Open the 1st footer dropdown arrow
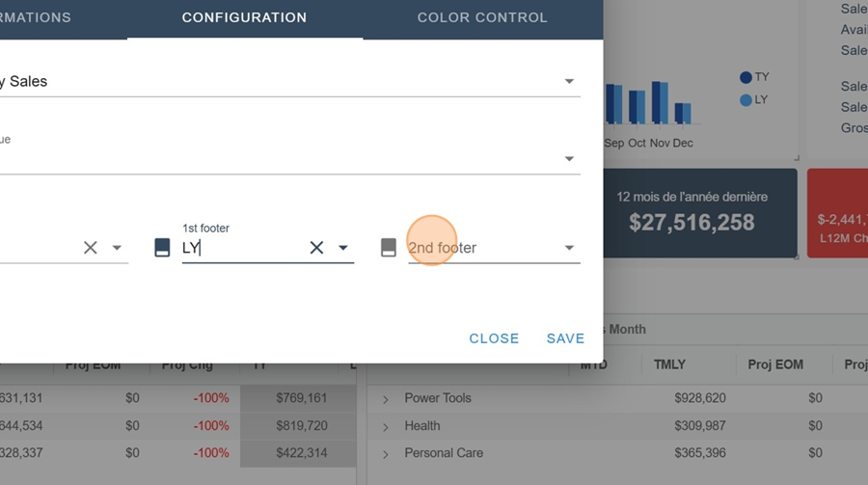The image size is (868, 485). [x=343, y=248]
